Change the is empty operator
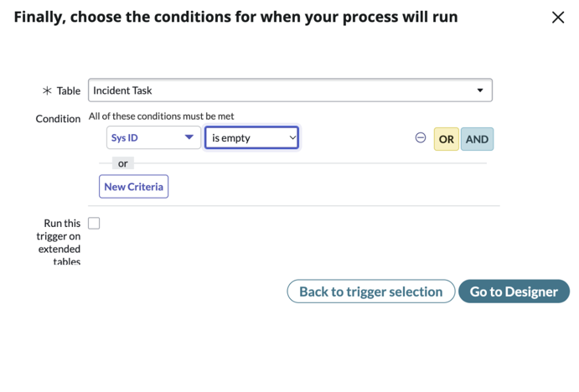The width and height of the screenshot is (579, 392). (252, 137)
